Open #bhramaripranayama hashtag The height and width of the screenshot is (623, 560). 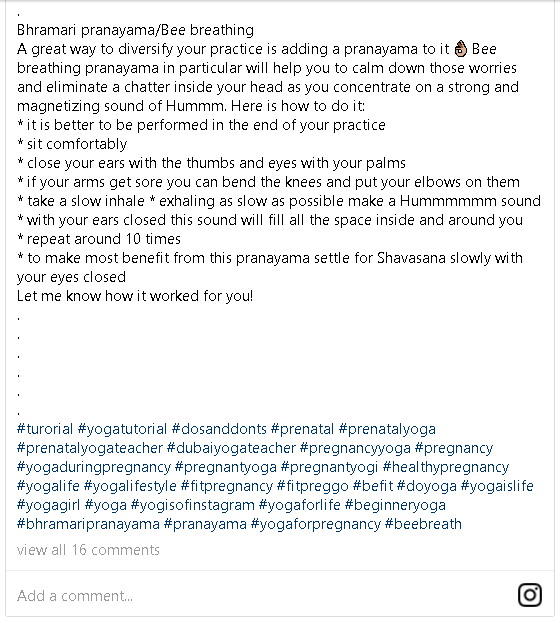[x=88, y=524]
